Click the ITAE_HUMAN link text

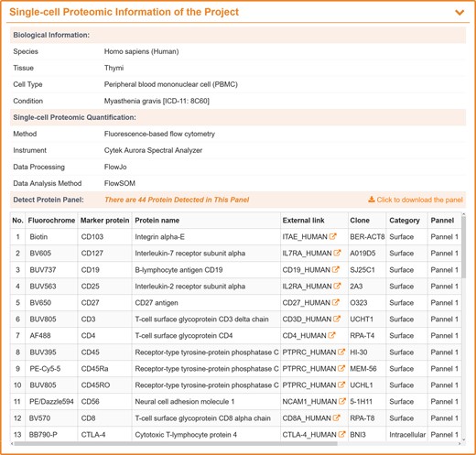point(305,237)
